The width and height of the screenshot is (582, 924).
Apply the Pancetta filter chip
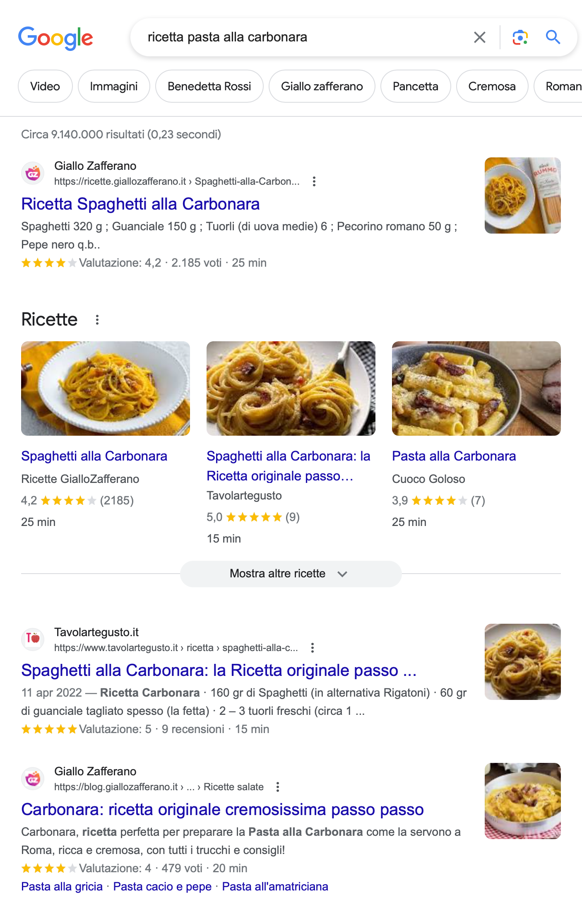point(415,86)
